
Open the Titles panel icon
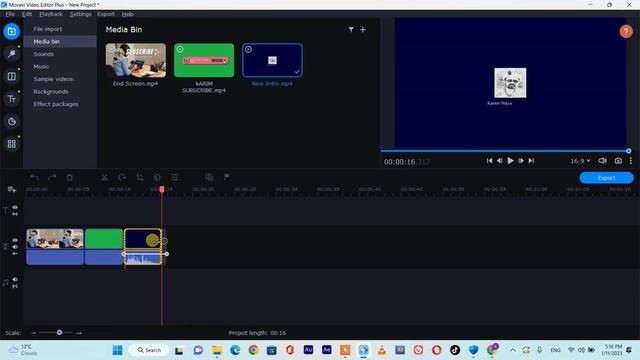coord(11,99)
